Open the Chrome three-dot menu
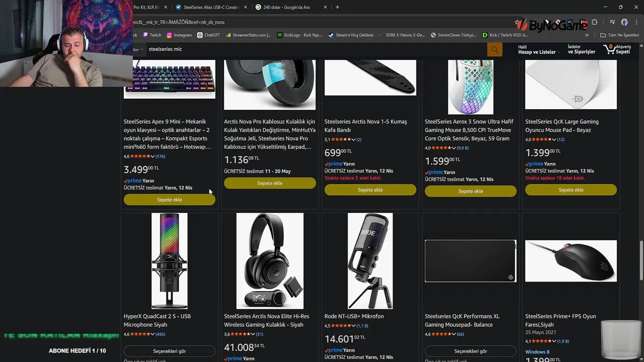The image size is (644, 362). pos(636,22)
